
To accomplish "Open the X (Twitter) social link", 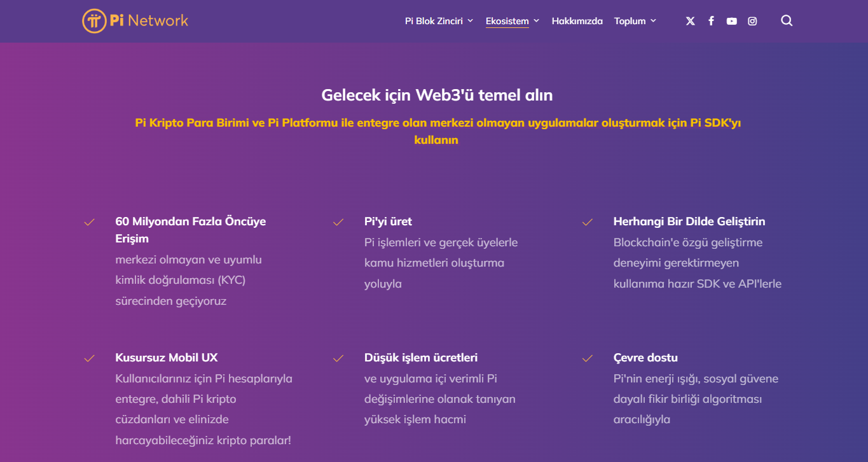I will tap(691, 21).
